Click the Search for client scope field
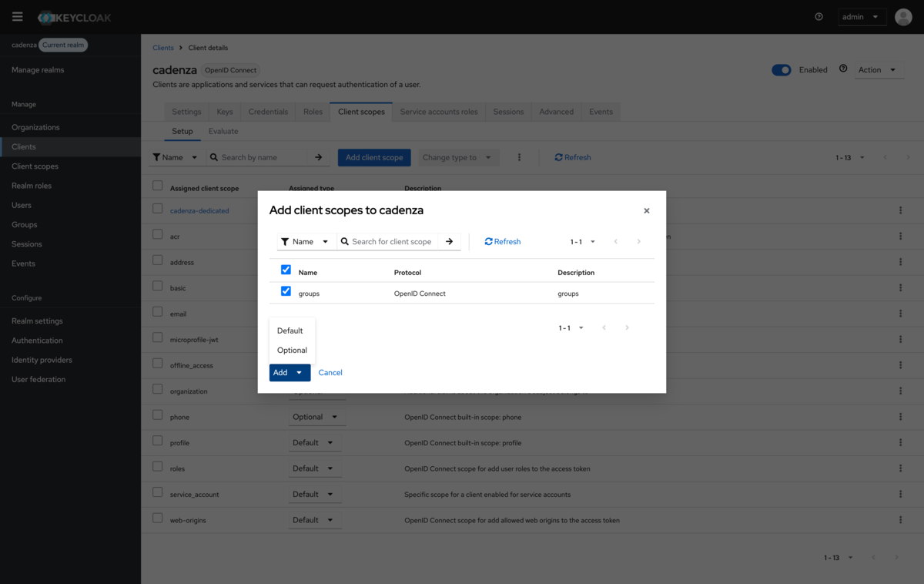Viewport: 924px width, 584px height. pyautogui.click(x=393, y=242)
